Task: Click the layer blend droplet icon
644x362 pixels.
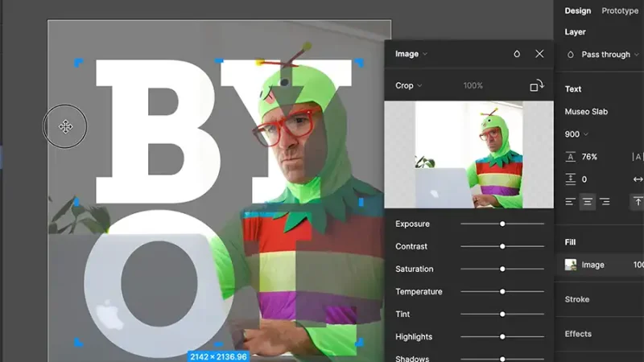Action: click(x=571, y=54)
